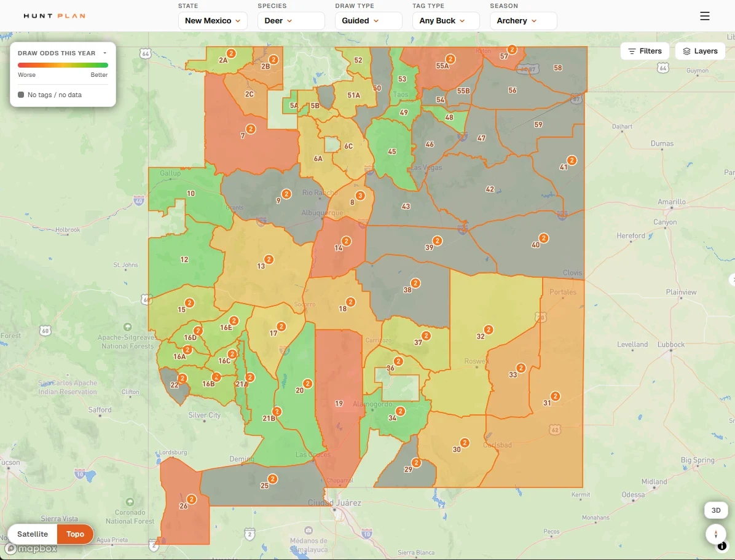Screen dimensions: 735x560
Task: Click the cluster badge on unit 34
Action: click(400, 411)
